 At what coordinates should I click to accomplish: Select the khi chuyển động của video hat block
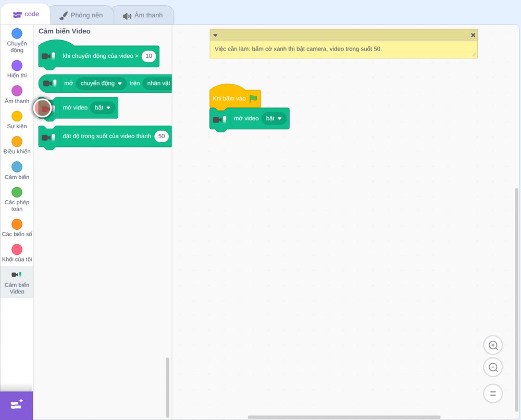coord(98,55)
